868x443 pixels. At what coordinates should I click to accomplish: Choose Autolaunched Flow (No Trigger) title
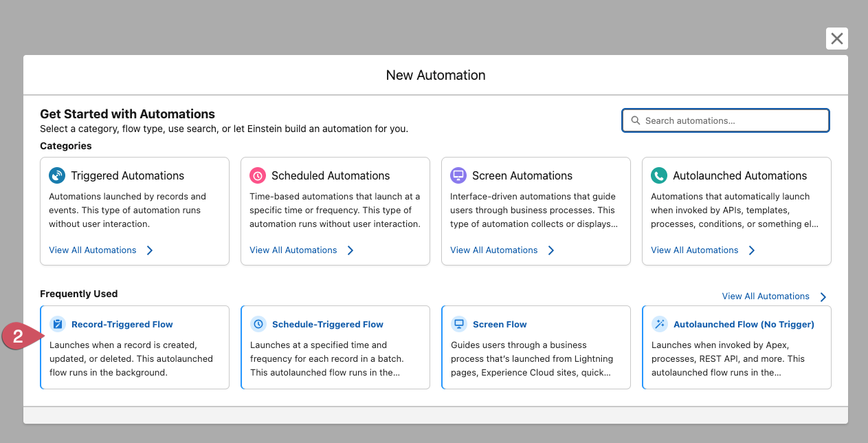744,325
